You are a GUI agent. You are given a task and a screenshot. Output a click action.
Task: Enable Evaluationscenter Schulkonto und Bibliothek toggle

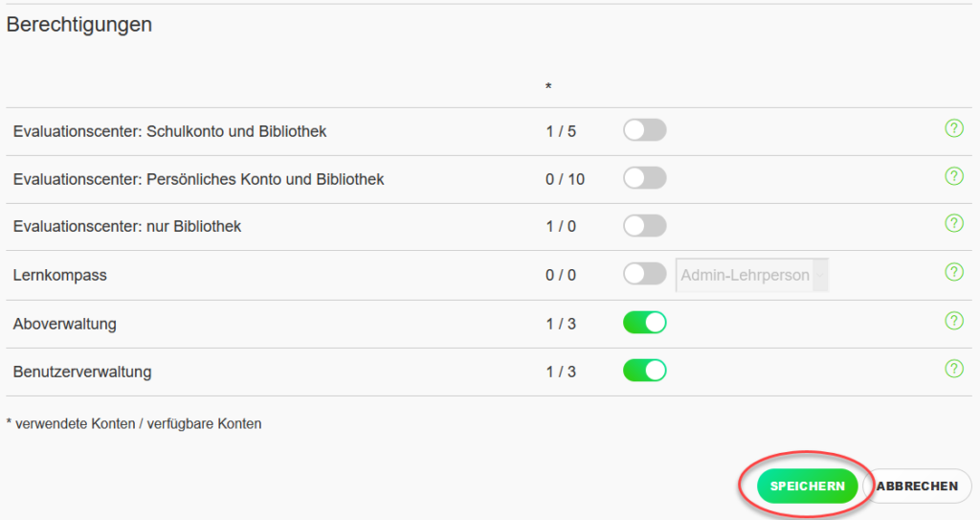click(x=644, y=130)
